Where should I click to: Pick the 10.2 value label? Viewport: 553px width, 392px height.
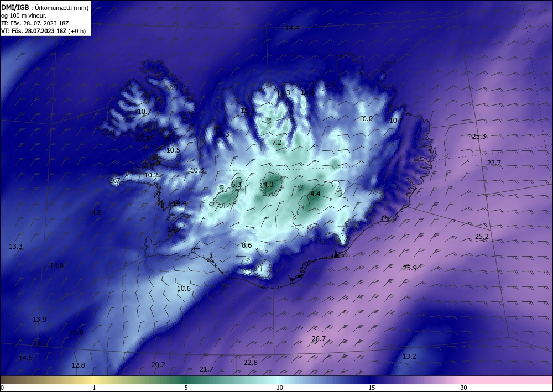coord(151,175)
